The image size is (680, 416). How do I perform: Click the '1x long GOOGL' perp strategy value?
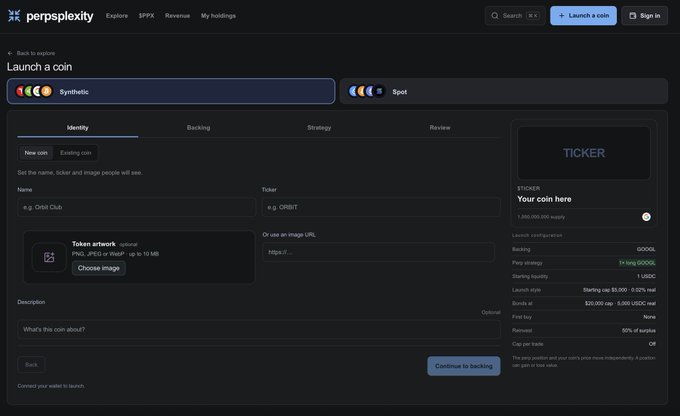[637, 263]
